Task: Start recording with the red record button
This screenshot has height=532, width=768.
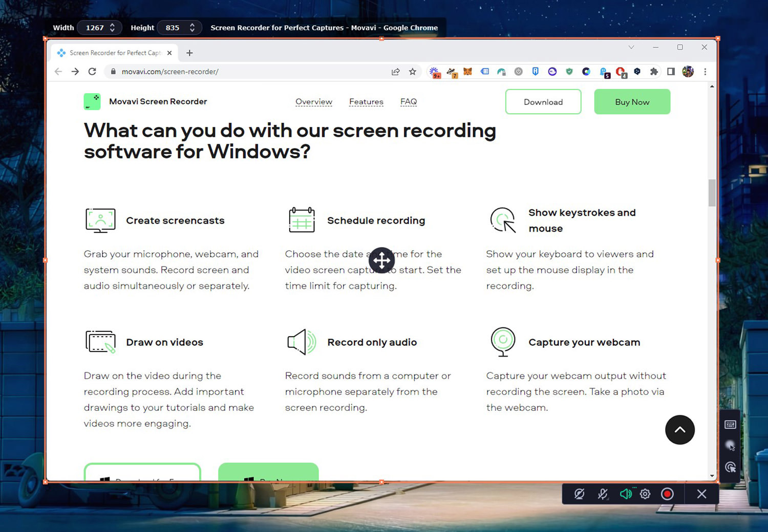Action: pos(667,494)
